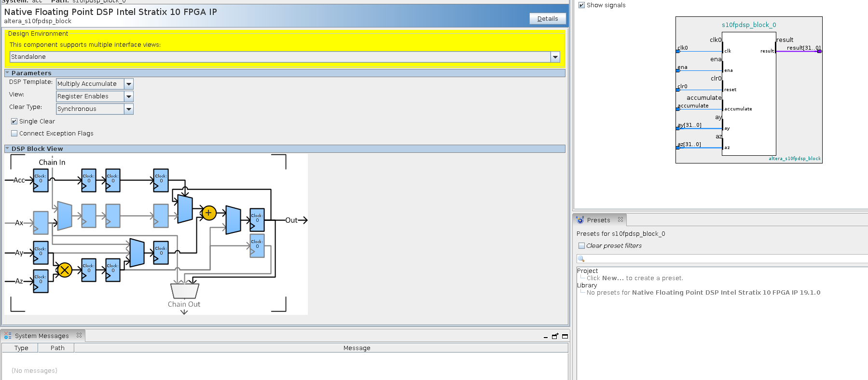The height and width of the screenshot is (380, 868).
Task: Click the Path column header
Action: click(57, 348)
